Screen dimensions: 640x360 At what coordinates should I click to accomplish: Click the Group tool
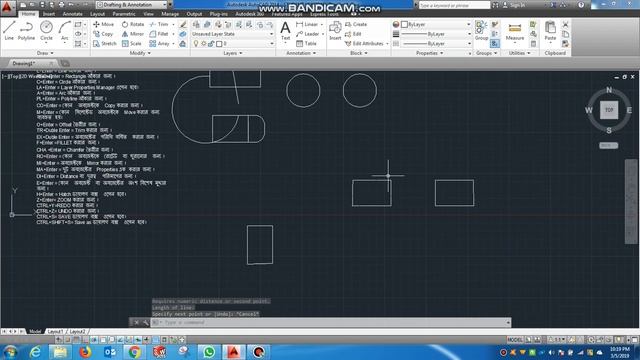(x=481, y=31)
